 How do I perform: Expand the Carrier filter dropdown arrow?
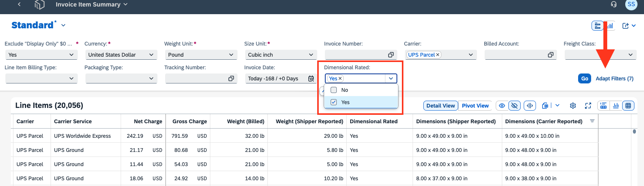pos(471,55)
